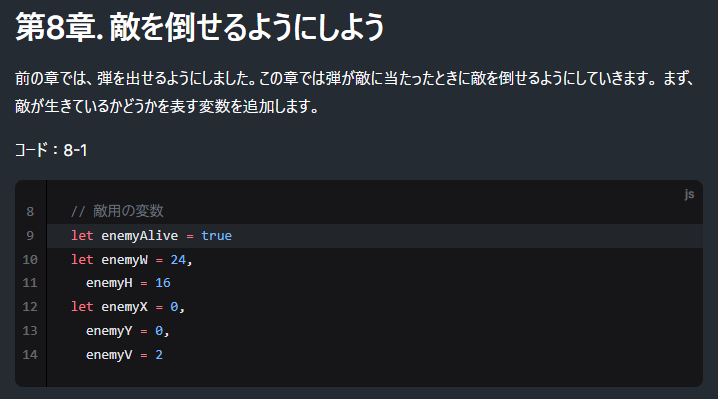
Task: Click the コード：8-1 caption label
Action: coord(51,150)
